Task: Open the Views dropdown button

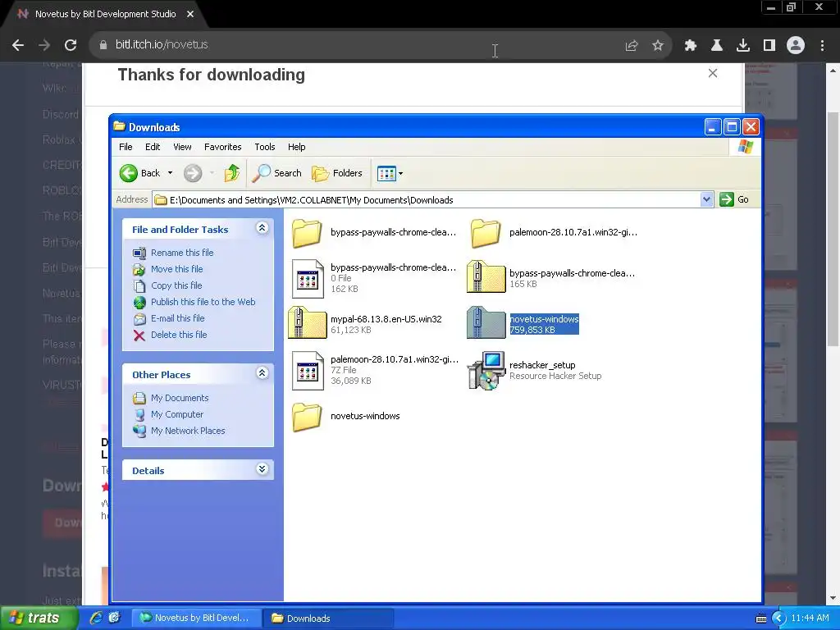Action: 390,173
